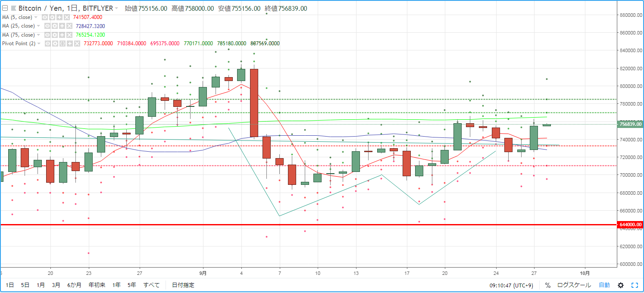Screen dimensions: 644x293
Task: Collapse the indicator legend box
Action: pyautogui.click(x=5, y=8)
